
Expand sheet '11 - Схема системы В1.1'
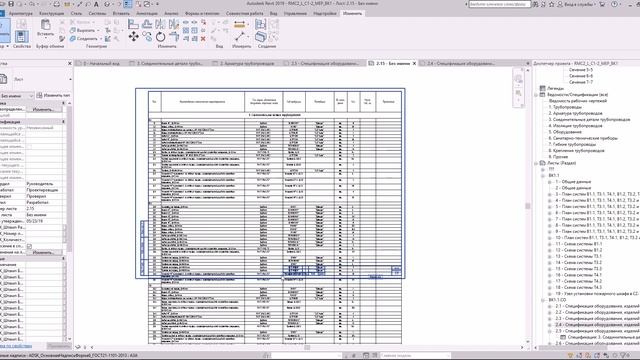[549, 244]
